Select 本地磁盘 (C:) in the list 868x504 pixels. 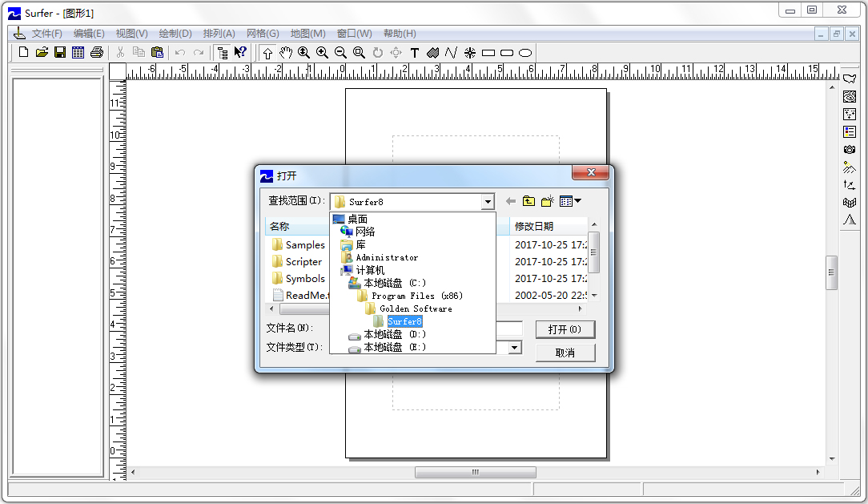point(395,283)
